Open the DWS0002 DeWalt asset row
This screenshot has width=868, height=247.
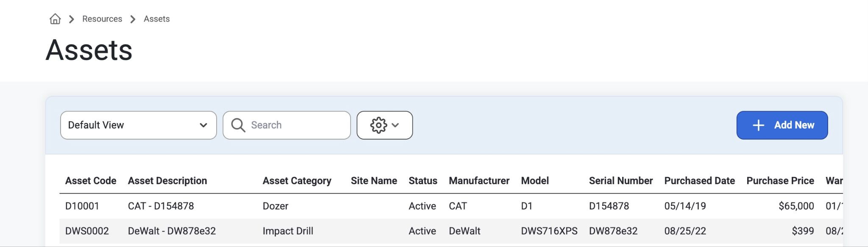click(451, 231)
